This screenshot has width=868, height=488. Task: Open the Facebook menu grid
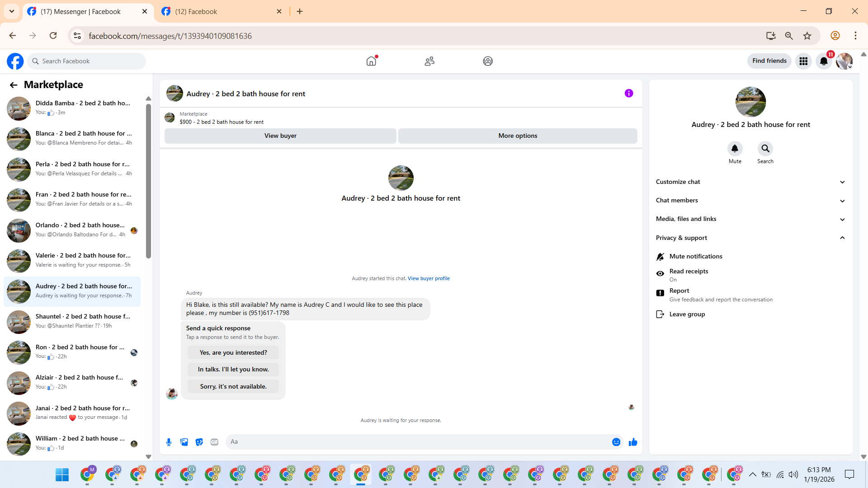tap(803, 61)
